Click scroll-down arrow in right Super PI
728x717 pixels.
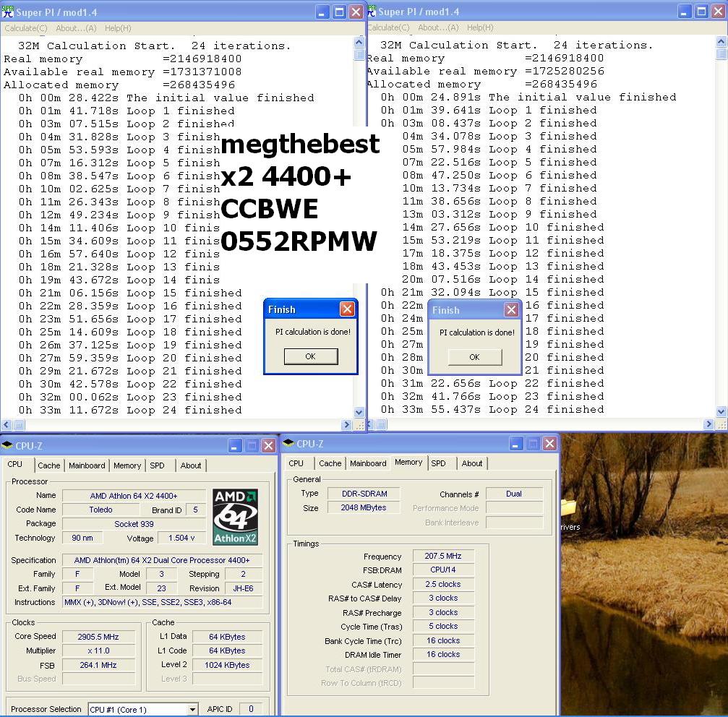tap(721, 412)
